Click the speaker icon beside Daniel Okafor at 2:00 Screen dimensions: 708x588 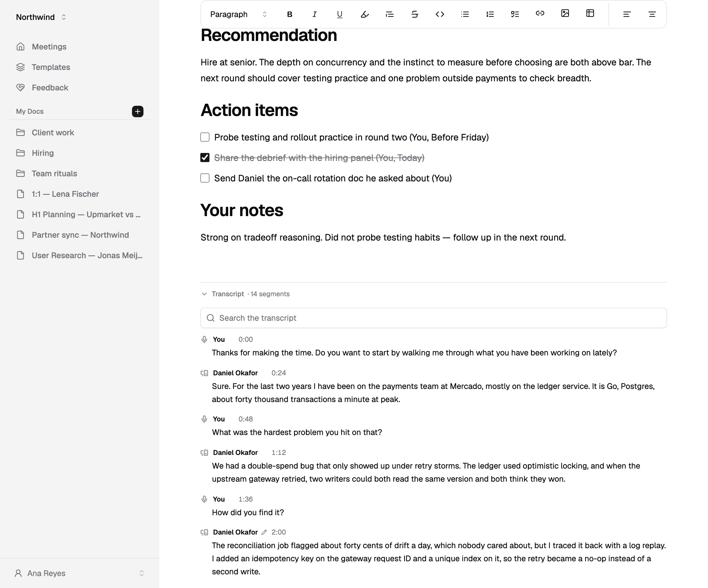tap(204, 532)
